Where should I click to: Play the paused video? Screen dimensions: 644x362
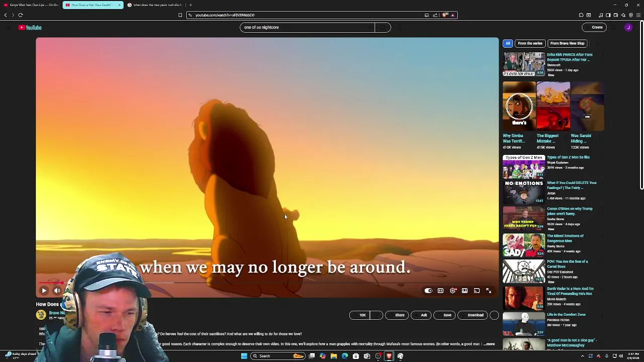44,291
